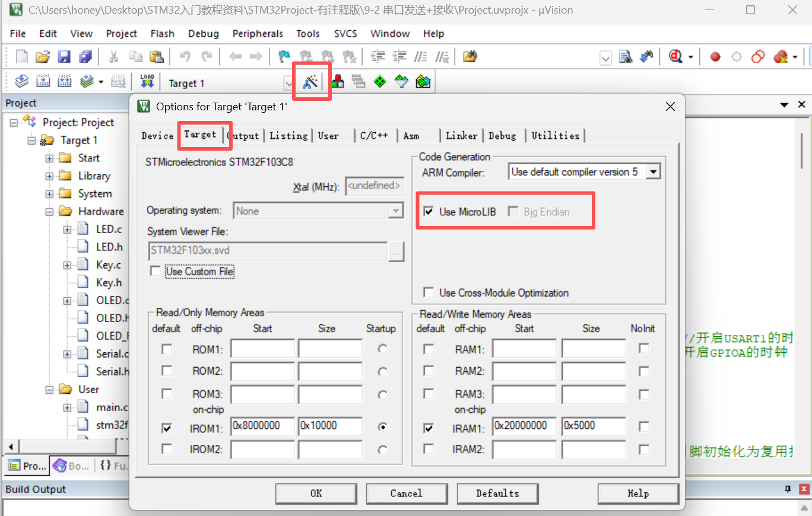812x516 pixels.
Task: Open the Target 1 selection dropdown
Action: point(288,84)
